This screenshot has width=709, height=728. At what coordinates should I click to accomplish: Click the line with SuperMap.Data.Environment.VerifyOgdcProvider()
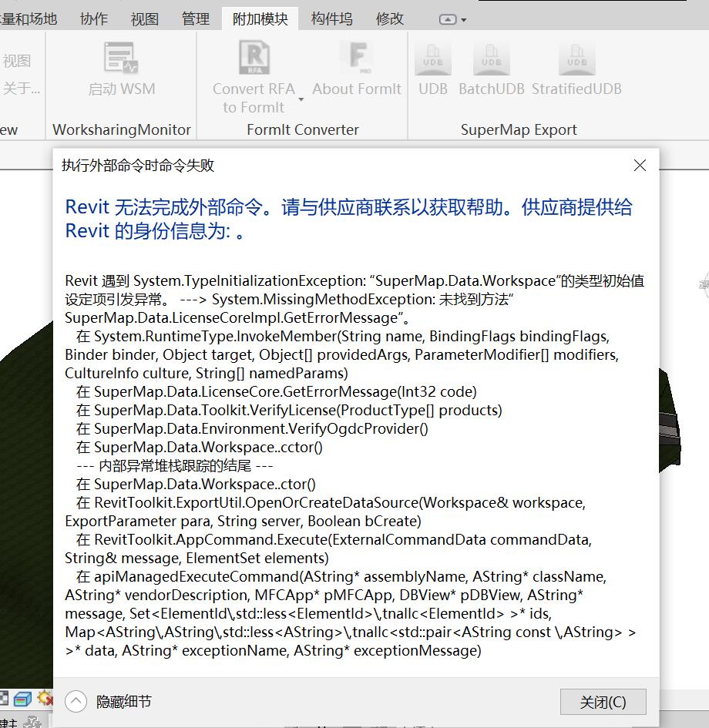click(x=252, y=429)
